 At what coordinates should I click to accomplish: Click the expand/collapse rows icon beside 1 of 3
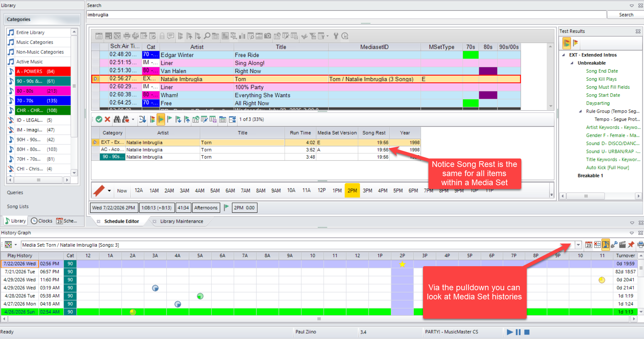tap(233, 119)
